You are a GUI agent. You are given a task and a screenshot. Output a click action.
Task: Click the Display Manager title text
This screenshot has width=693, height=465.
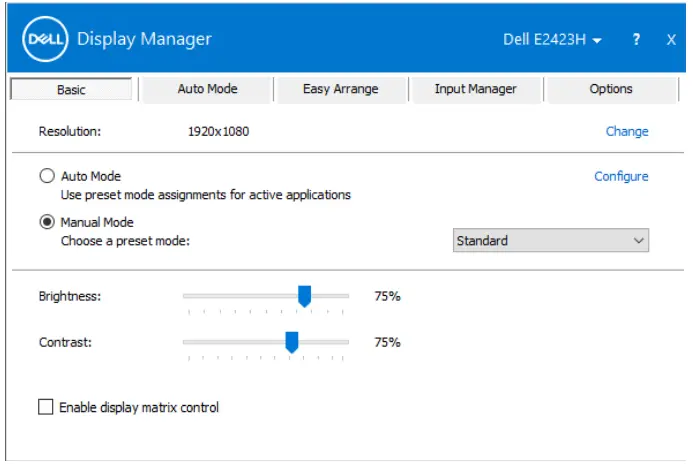point(144,40)
